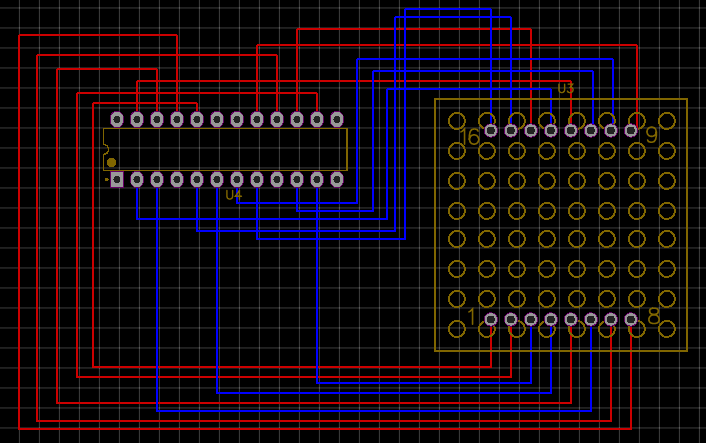The width and height of the screenshot is (706, 443).
Task: Click the pin number label 9 on U3
Action: click(x=652, y=135)
